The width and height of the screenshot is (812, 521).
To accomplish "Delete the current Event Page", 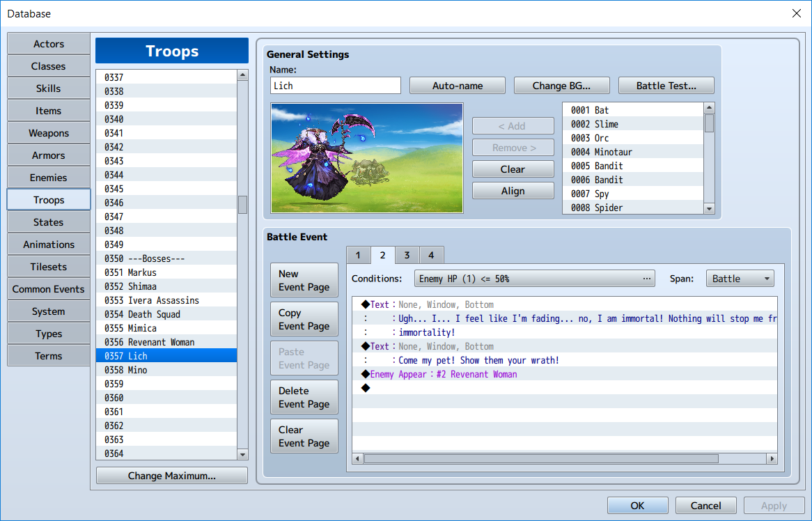I will (x=304, y=397).
